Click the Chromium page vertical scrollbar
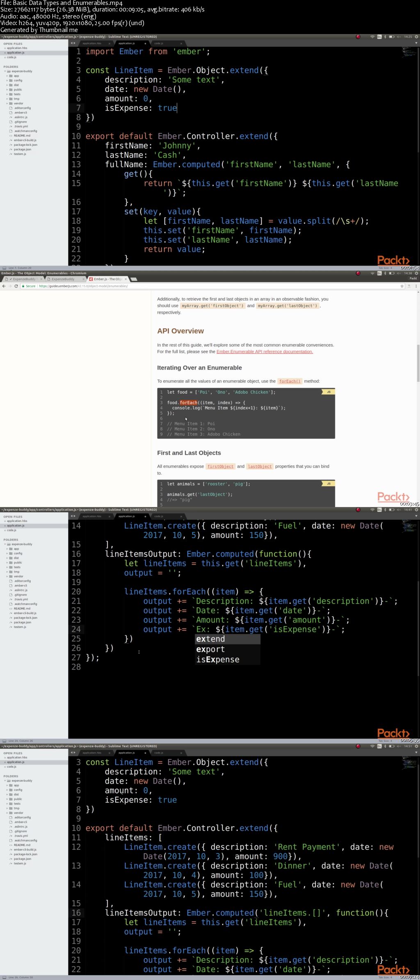The width and height of the screenshot is (420, 980). (418, 363)
